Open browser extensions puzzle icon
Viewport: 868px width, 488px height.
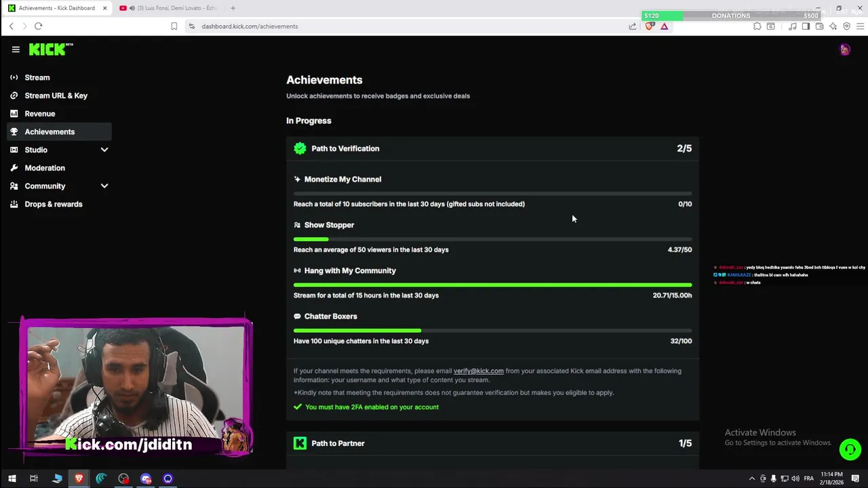click(x=757, y=26)
